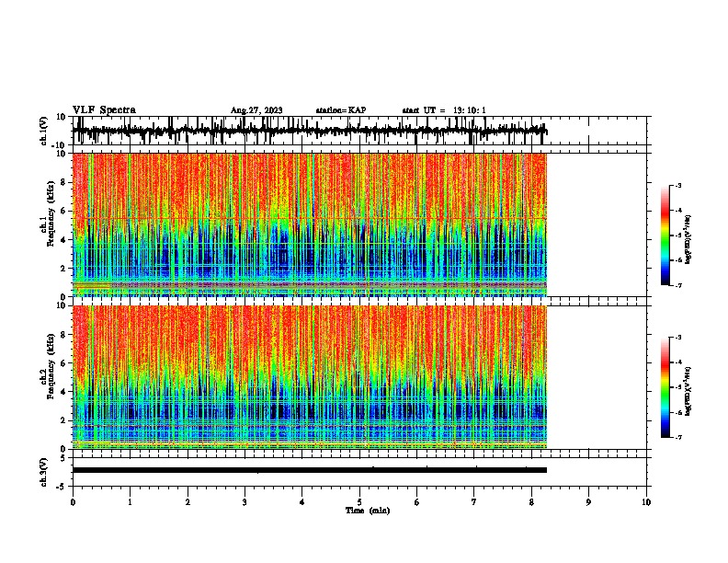Click the "-3" label on ch.1 colorbar
Image resolution: width=728 pixels, height=563 pixels.
point(677,185)
